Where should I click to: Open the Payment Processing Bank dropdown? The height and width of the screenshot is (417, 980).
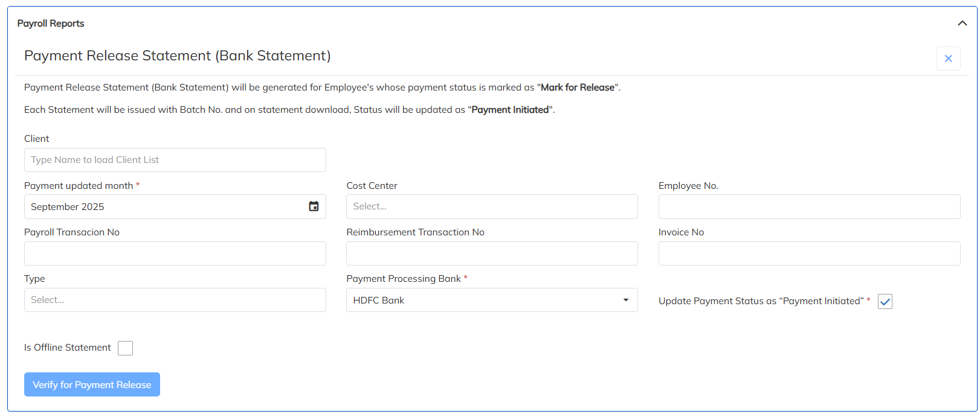[491, 300]
